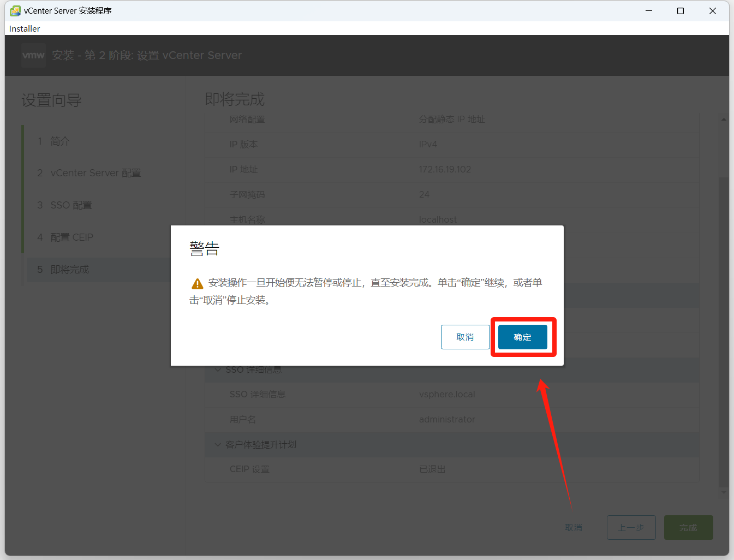Select step 4 配置 CEIP

(71, 237)
